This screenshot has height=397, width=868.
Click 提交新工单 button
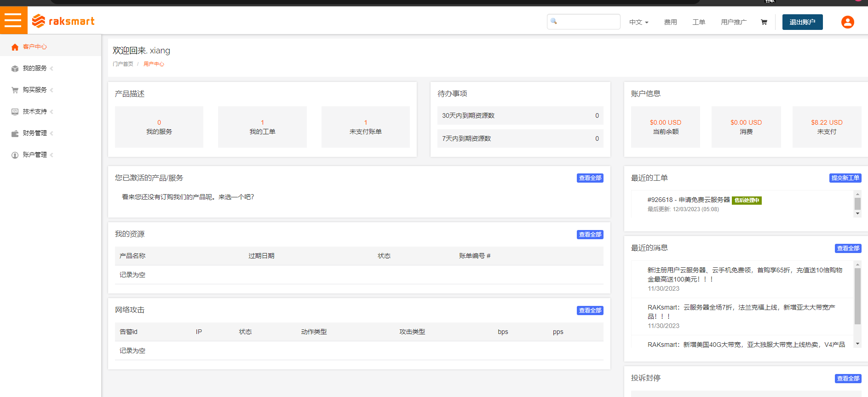[x=845, y=178]
